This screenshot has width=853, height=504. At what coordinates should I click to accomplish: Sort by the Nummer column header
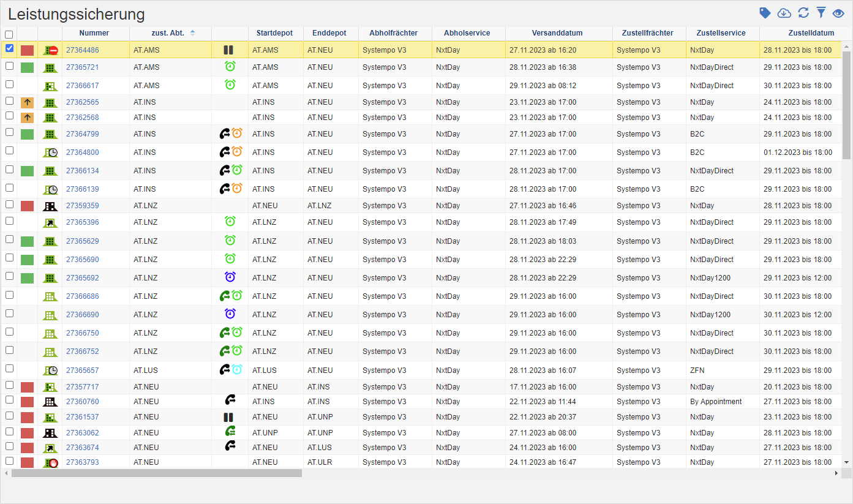94,33
